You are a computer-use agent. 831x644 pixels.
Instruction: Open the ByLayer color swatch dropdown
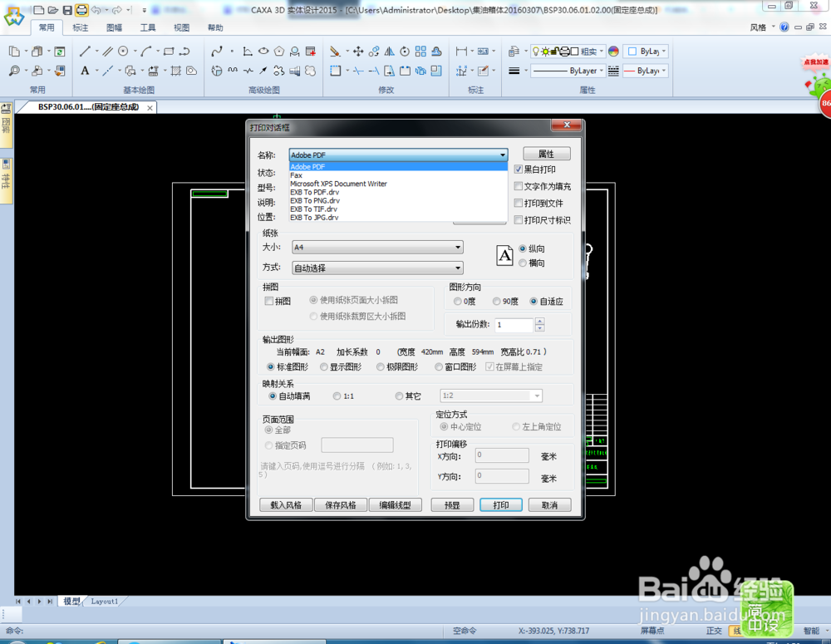[646, 52]
